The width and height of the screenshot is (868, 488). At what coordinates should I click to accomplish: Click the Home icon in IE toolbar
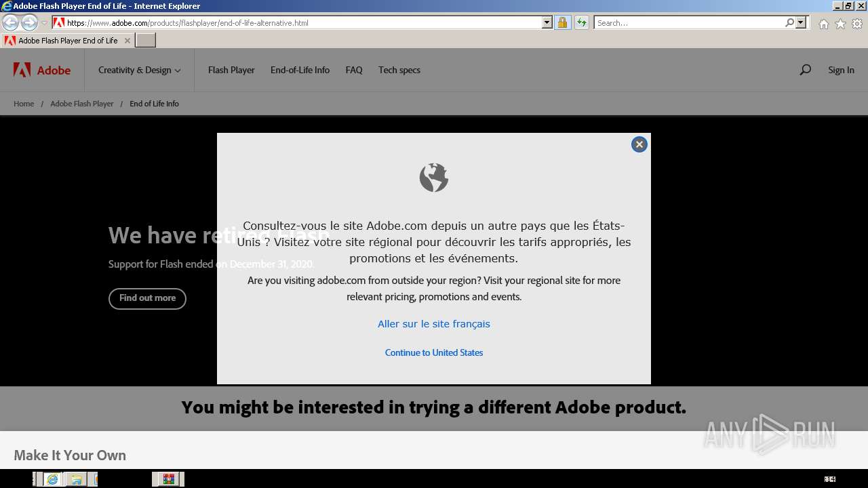coord(823,24)
